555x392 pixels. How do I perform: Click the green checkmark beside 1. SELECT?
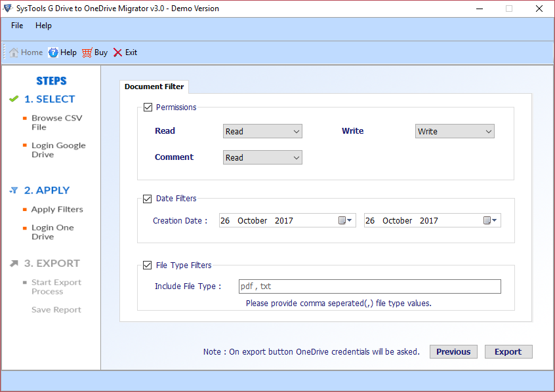pyautogui.click(x=14, y=99)
